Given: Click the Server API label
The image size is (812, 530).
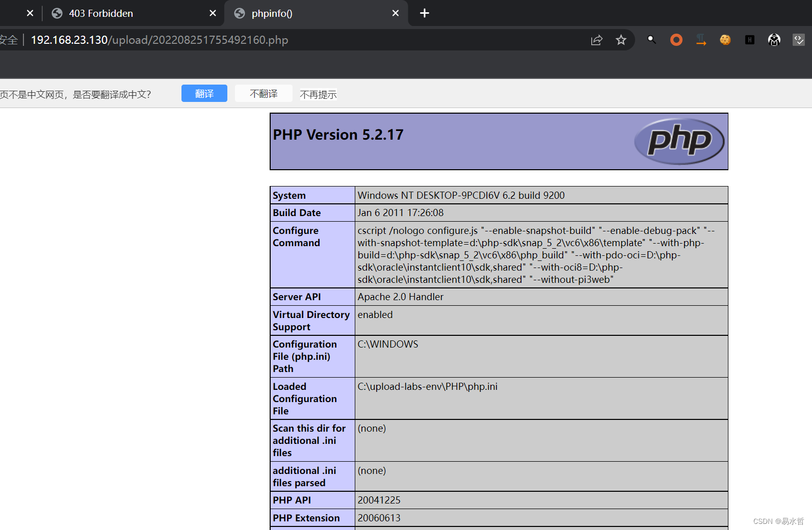Looking at the screenshot, I should pyautogui.click(x=297, y=297).
